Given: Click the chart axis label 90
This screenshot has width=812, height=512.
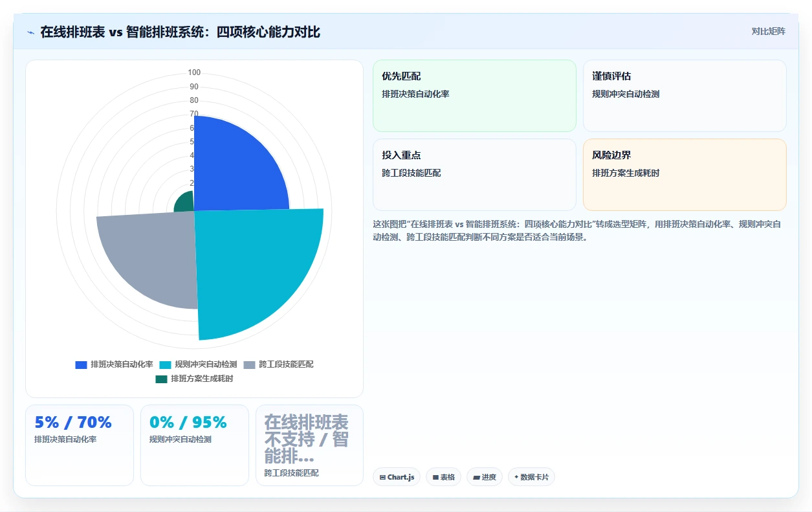Looking at the screenshot, I should (194, 87).
